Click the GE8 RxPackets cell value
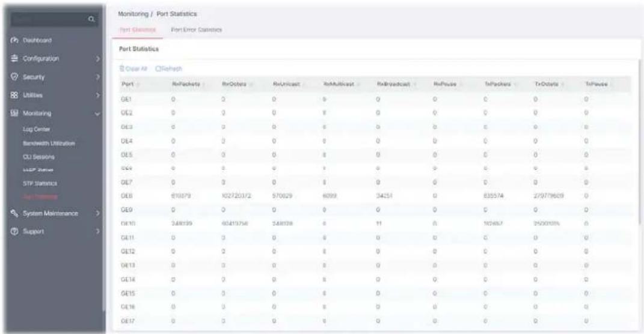This screenshot has height=334, width=644. pyautogui.click(x=181, y=196)
